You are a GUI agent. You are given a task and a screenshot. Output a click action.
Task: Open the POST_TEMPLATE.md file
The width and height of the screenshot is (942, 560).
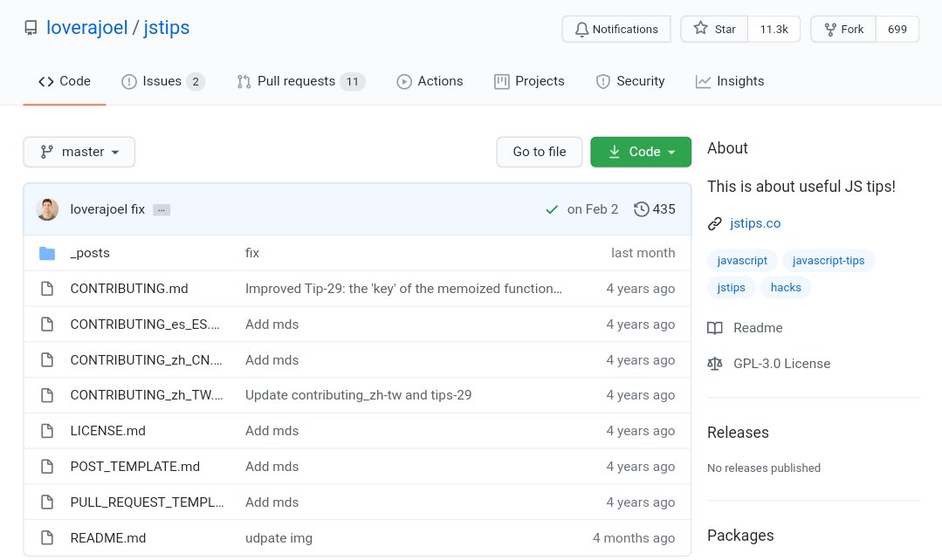[x=135, y=467]
